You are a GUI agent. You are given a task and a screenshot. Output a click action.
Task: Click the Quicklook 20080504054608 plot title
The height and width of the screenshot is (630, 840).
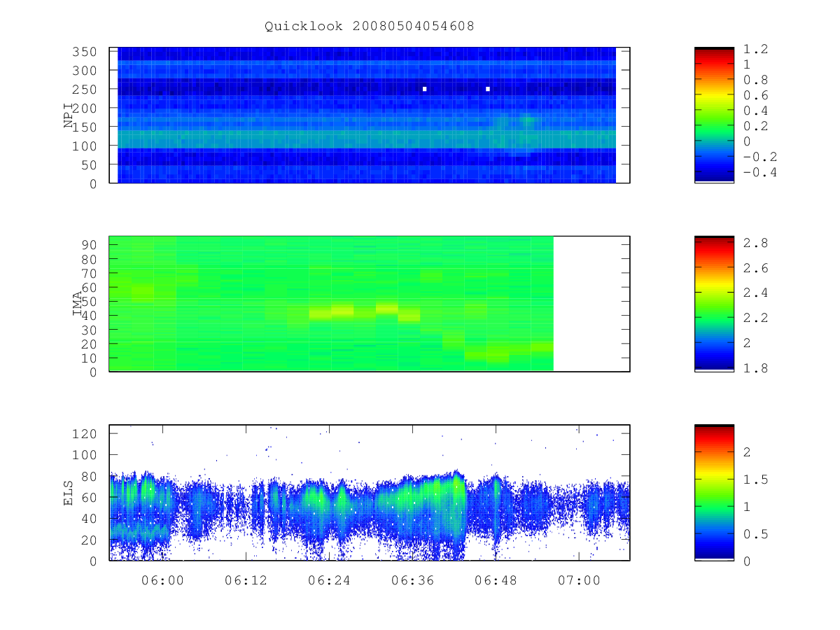coord(369,27)
